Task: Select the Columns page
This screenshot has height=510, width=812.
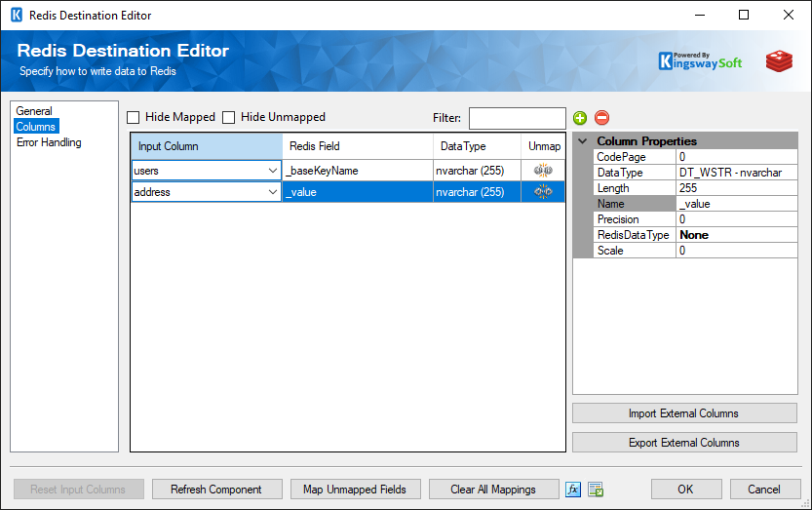Action: click(x=36, y=127)
